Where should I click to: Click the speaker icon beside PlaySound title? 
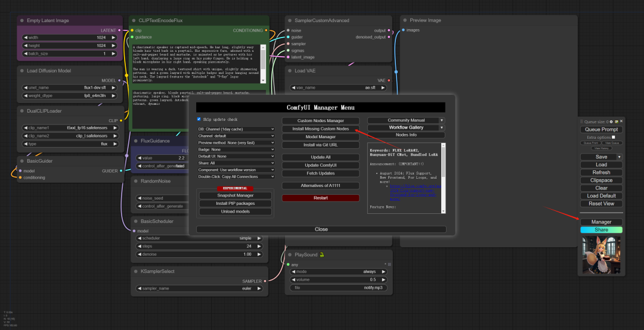[322, 254]
